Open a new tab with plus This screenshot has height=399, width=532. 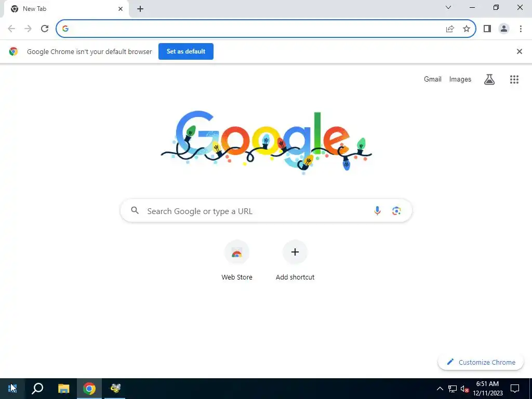point(140,9)
